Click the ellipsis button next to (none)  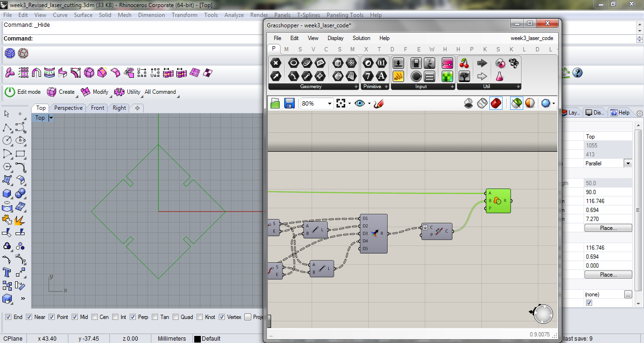pos(628,294)
